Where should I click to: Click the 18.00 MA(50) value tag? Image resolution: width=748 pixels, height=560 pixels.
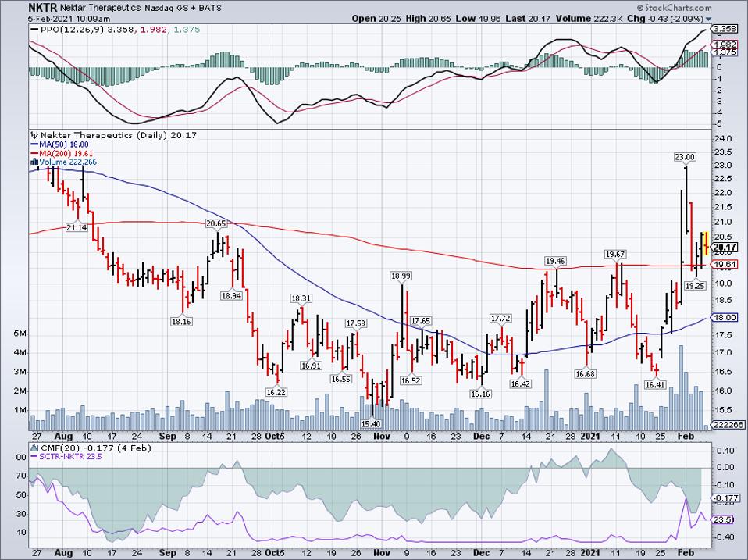tap(725, 317)
